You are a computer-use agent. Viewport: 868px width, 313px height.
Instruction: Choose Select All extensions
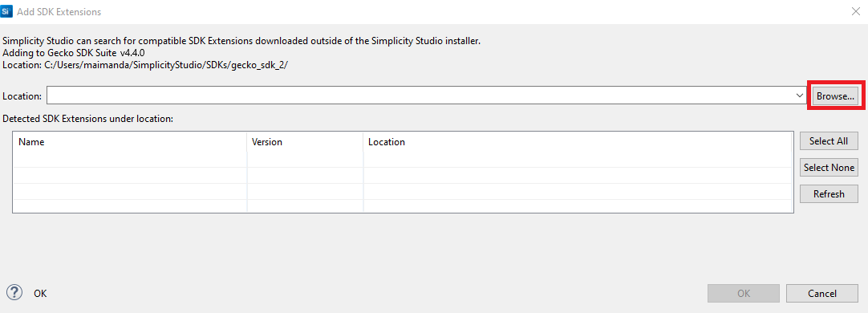(x=829, y=141)
